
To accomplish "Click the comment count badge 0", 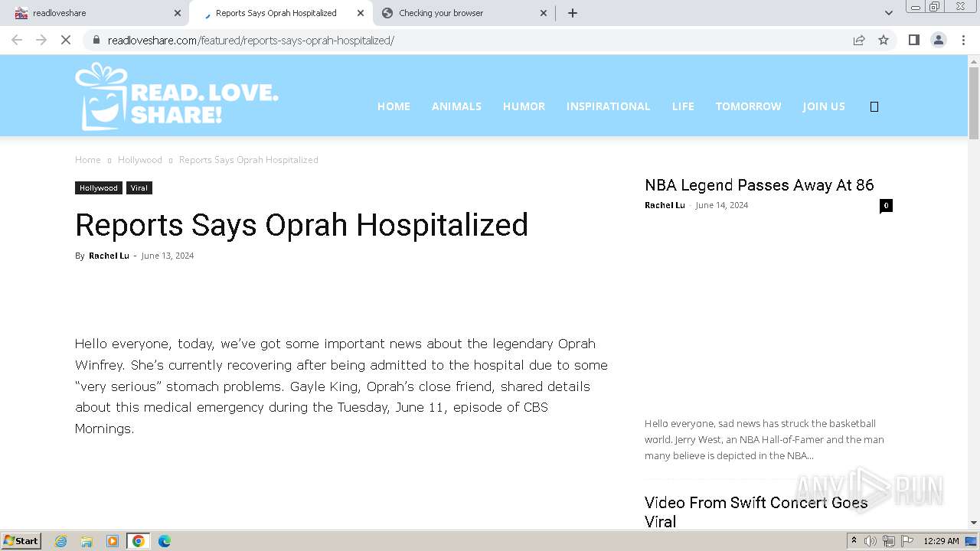I will pos(886,205).
